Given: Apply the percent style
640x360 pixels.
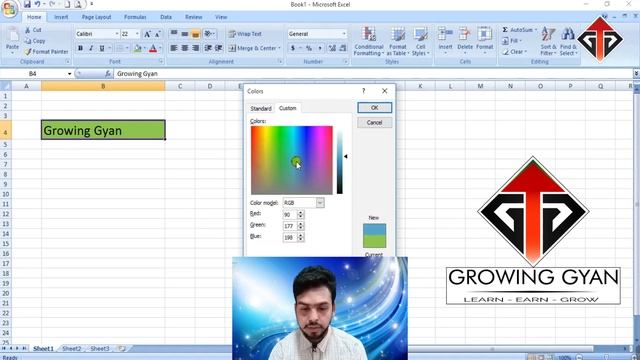Looking at the screenshot, I should (x=309, y=48).
